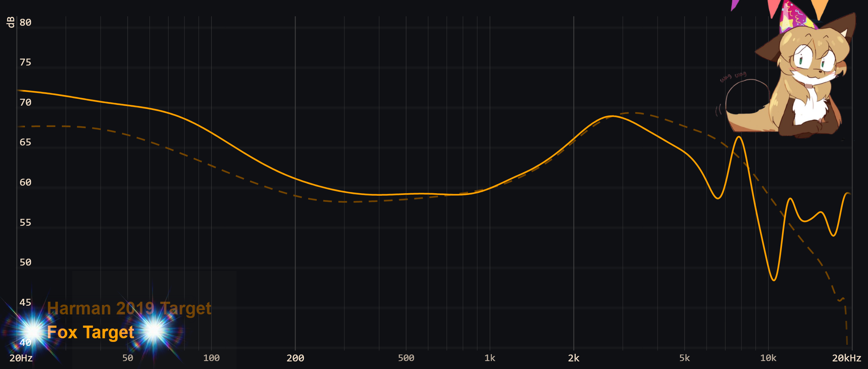
Task: Select the 65 dB axis label
Action: point(25,142)
